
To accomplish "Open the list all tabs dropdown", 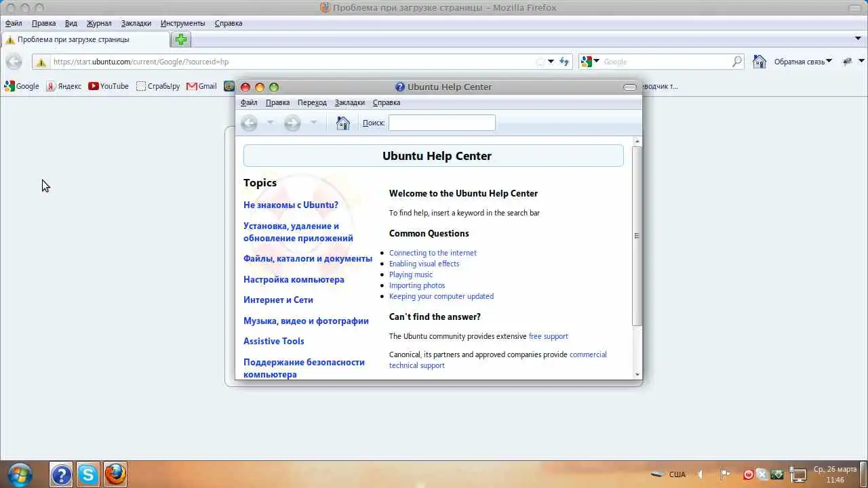I will [x=858, y=39].
